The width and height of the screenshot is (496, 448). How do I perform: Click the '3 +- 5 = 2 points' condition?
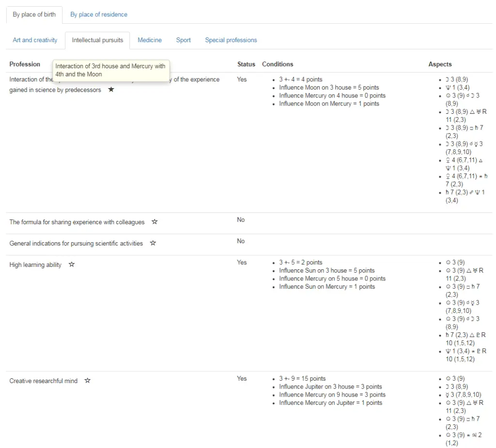pos(300,263)
